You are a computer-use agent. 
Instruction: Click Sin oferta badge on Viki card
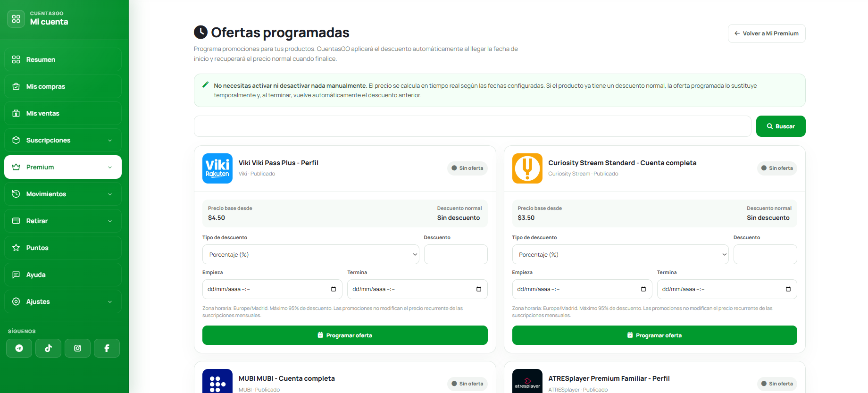[x=467, y=168]
